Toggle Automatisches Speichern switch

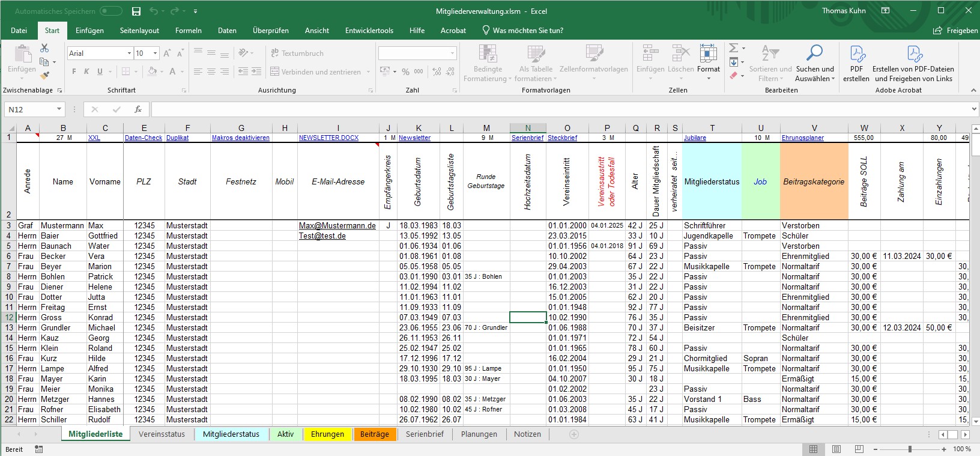(x=110, y=11)
